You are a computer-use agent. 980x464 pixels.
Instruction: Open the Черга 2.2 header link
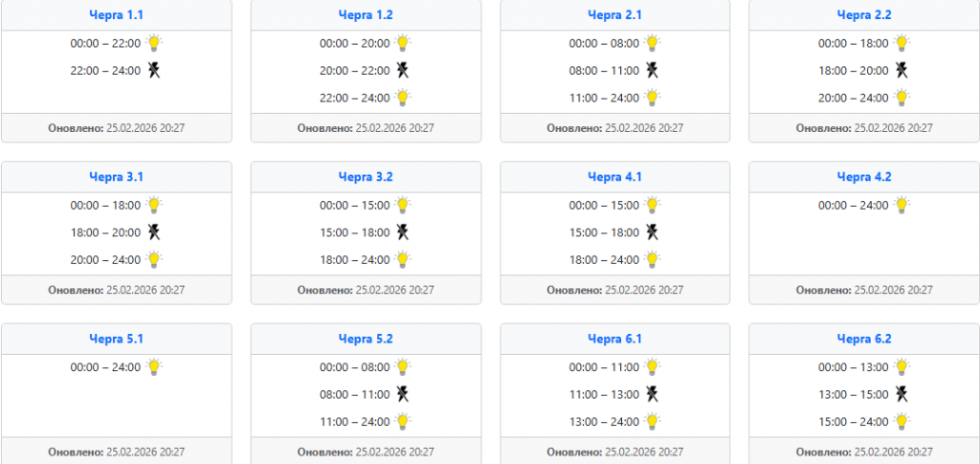pos(863,15)
